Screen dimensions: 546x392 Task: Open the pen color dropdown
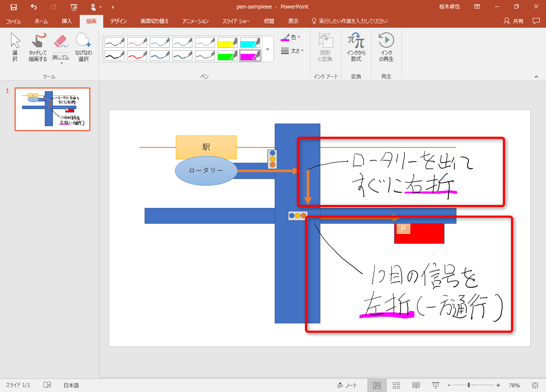(x=291, y=37)
